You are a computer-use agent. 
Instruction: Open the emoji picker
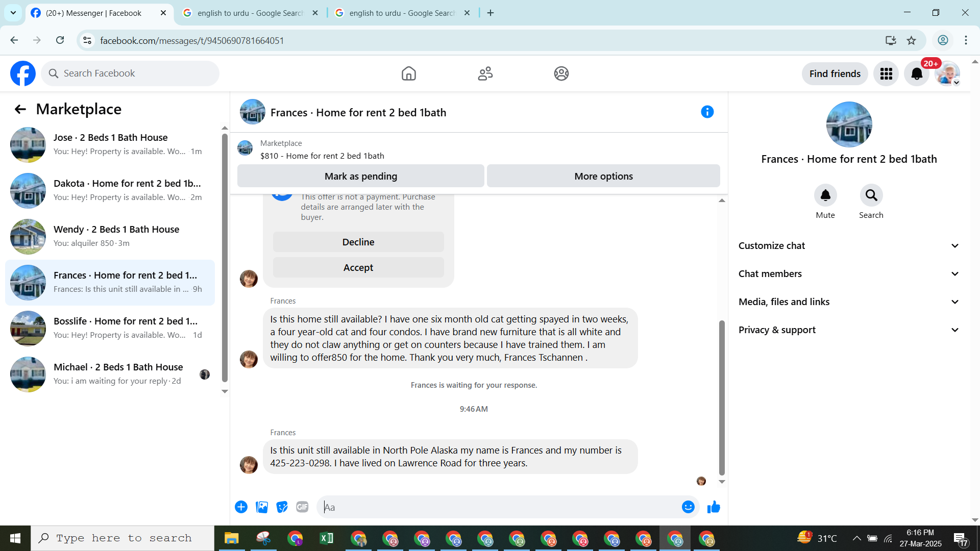688,507
